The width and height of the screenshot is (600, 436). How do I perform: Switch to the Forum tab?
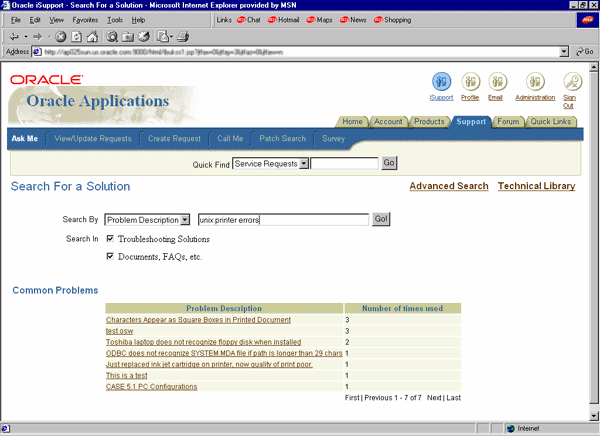coord(508,122)
